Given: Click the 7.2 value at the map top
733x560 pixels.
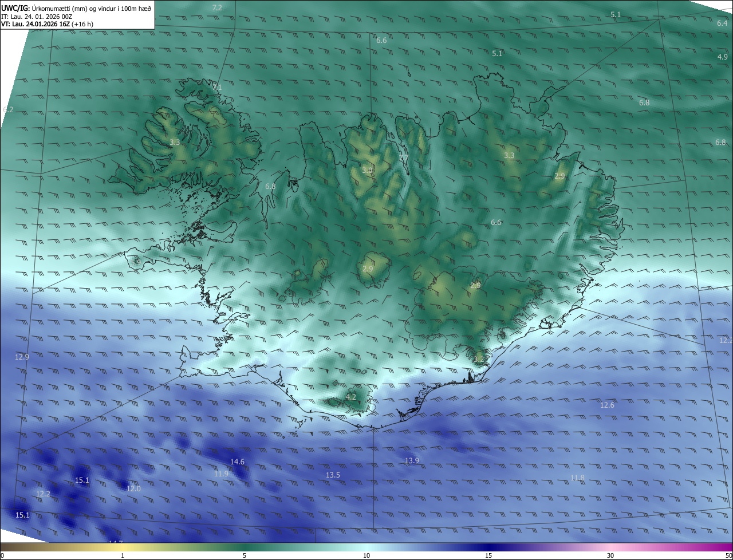Looking at the screenshot, I should point(217,7).
